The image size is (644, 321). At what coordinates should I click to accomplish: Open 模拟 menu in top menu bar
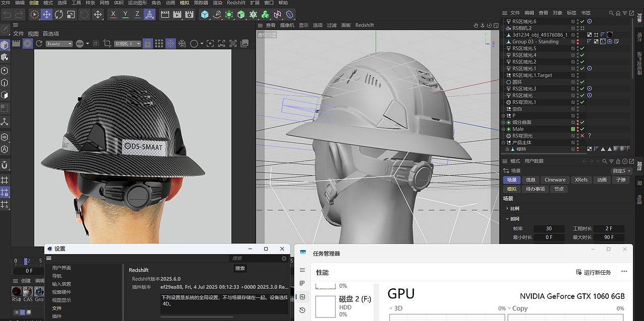click(x=185, y=3)
